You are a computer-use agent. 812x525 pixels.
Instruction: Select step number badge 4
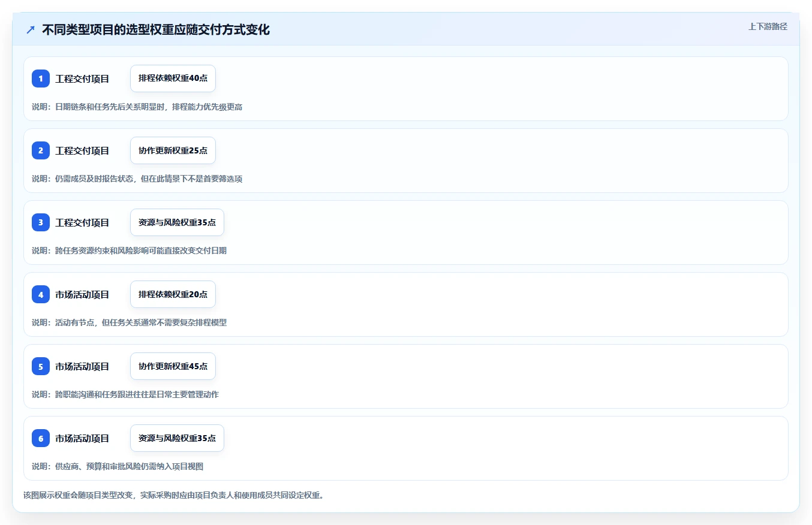click(41, 294)
